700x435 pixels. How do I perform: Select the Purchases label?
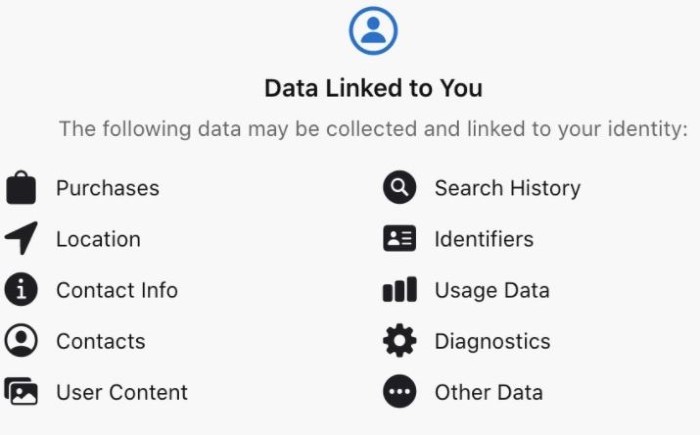pyautogui.click(x=108, y=188)
